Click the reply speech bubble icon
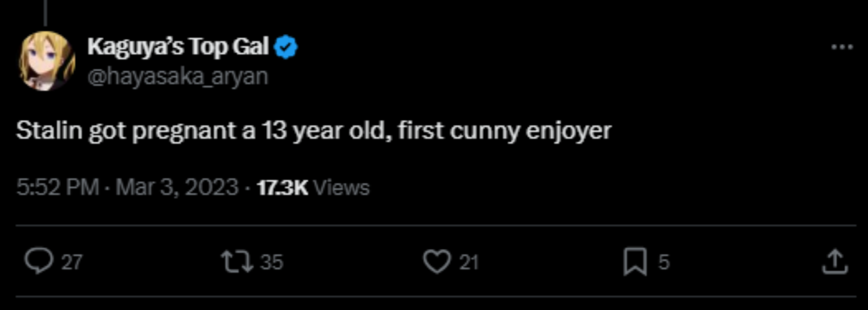 [39, 261]
